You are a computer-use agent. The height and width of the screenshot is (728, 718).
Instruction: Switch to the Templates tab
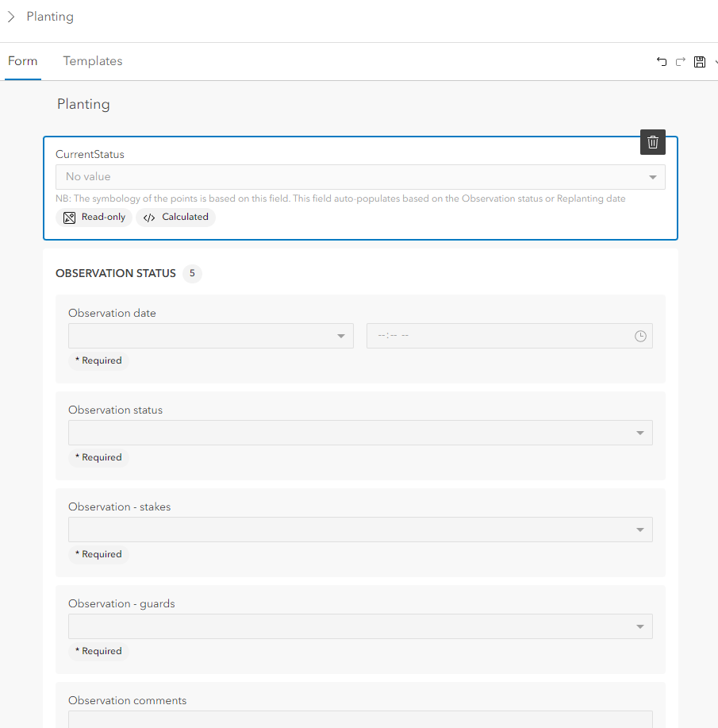point(93,61)
